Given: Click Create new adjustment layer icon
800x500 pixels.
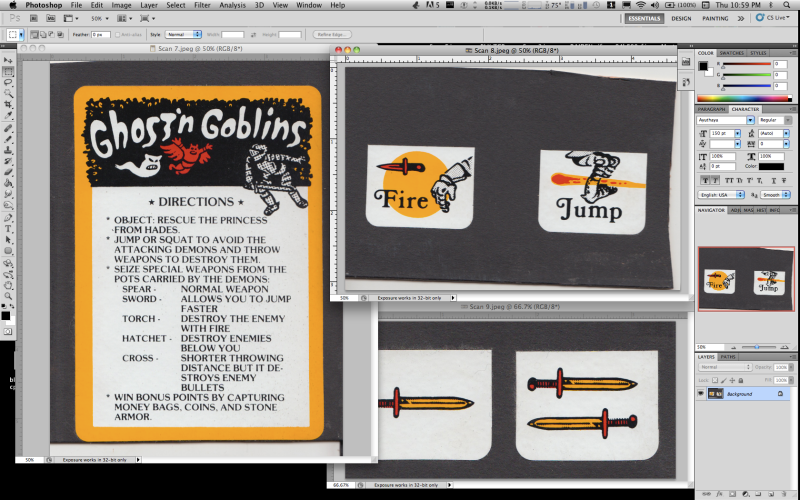Looking at the screenshot, I should [745, 494].
